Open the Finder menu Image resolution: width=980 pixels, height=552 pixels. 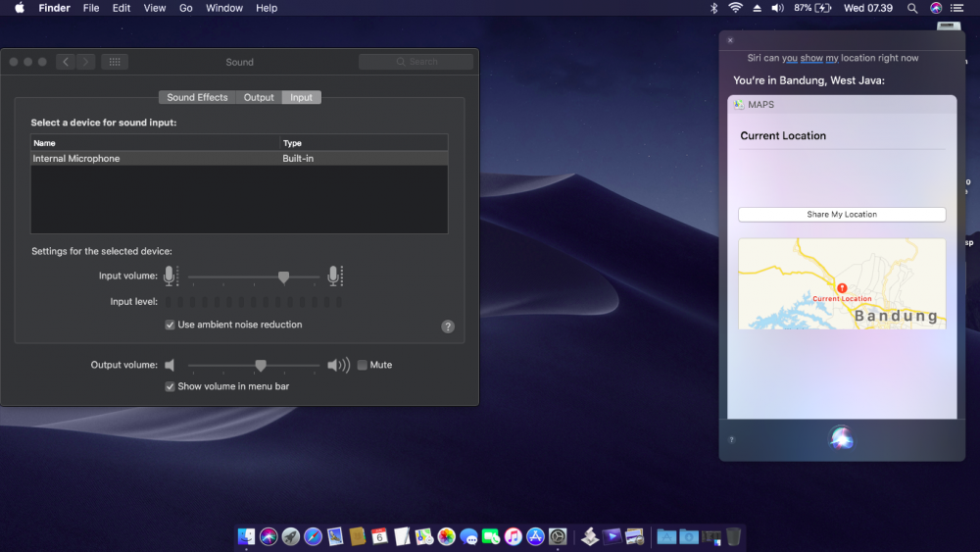pyautogui.click(x=54, y=8)
